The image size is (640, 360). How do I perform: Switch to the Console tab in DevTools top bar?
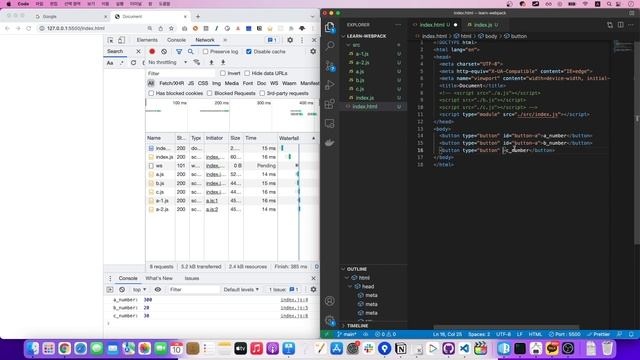tap(176, 40)
